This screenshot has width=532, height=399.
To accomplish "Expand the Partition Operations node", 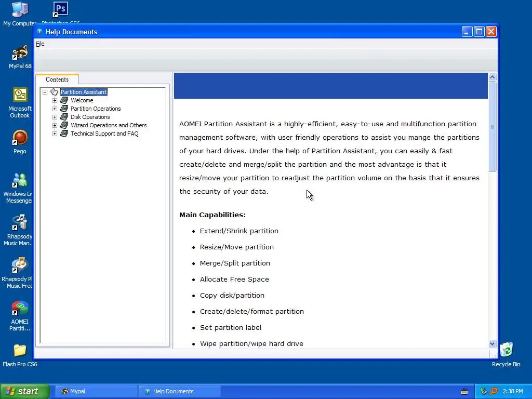I will (x=55, y=109).
